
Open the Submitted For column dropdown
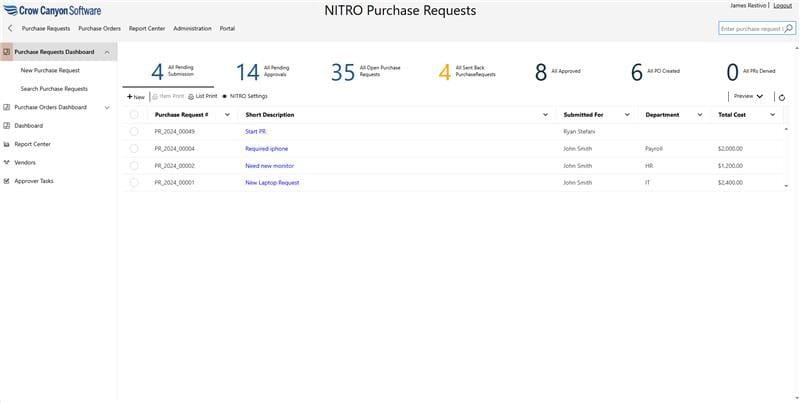click(627, 115)
